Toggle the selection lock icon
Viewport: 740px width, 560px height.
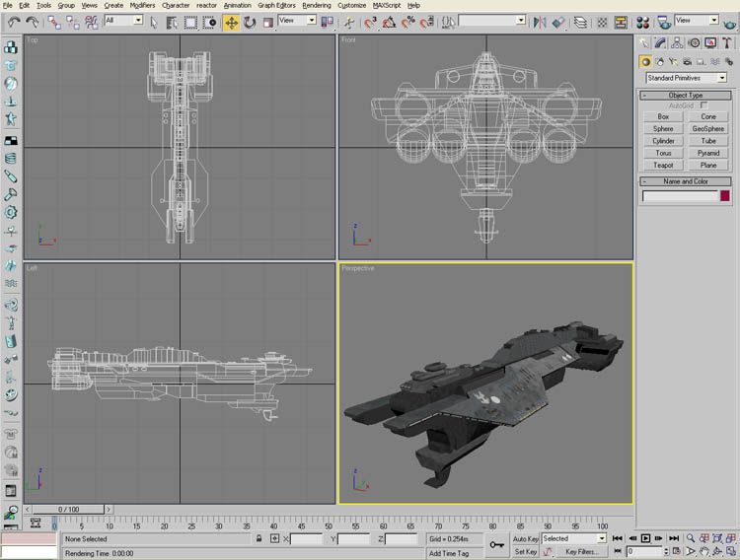point(259,539)
